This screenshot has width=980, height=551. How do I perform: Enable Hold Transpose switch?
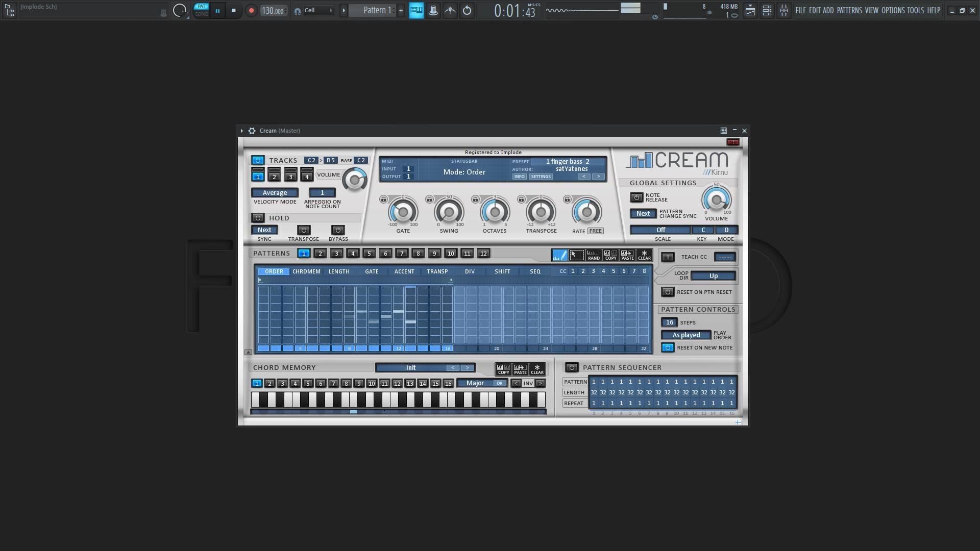tap(304, 230)
